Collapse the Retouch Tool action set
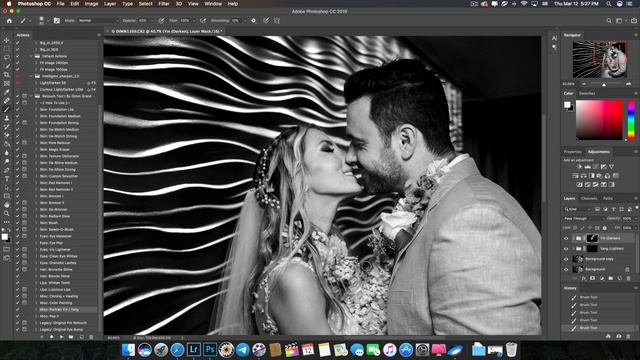Screen dimensions: 640x360 click(31, 96)
